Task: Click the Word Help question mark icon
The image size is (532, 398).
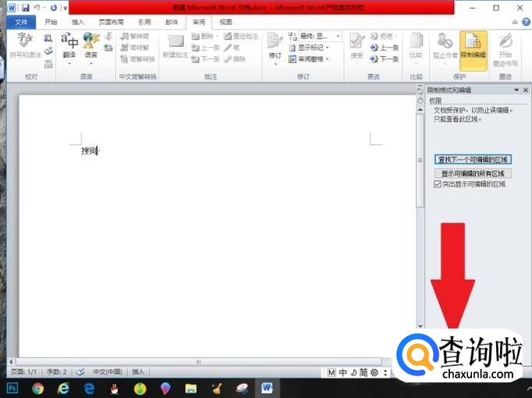Action: click(526, 22)
